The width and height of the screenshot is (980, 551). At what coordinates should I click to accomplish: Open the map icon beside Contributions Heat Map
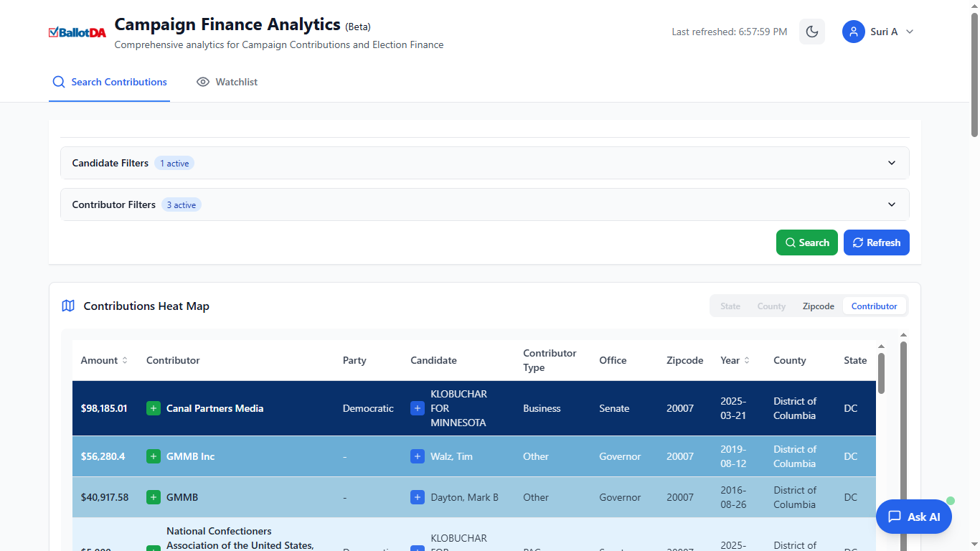click(x=67, y=306)
